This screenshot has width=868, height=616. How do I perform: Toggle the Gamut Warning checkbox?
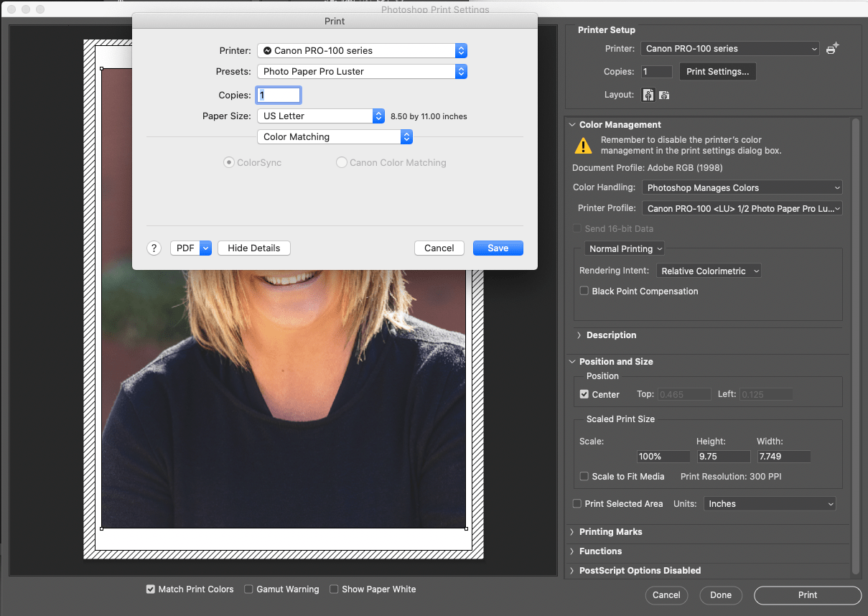[248, 589]
